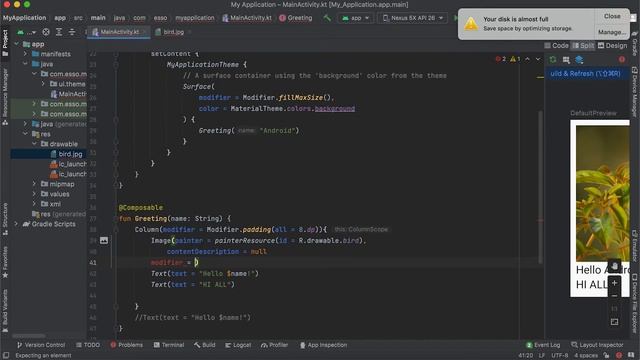
Task: Expand the mipmap folder
Action: pos(34,184)
